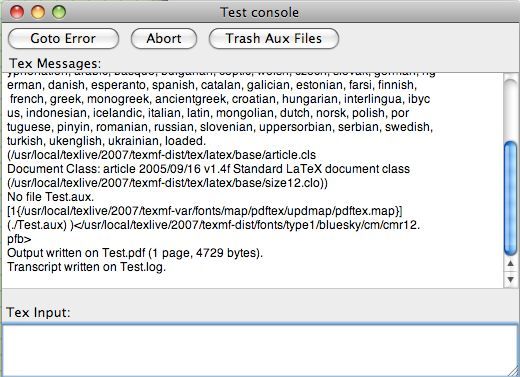The width and height of the screenshot is (520, 377).
Task: Abort the running typeset job
Action: click(x=164, y=39)
